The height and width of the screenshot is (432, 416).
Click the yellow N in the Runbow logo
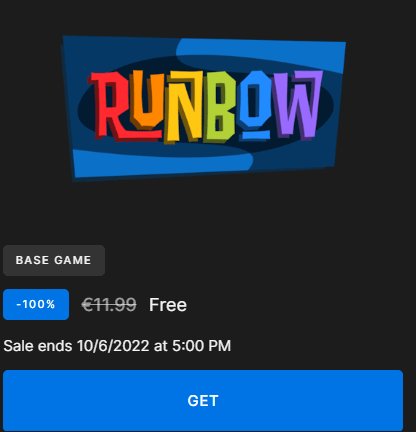184,107
